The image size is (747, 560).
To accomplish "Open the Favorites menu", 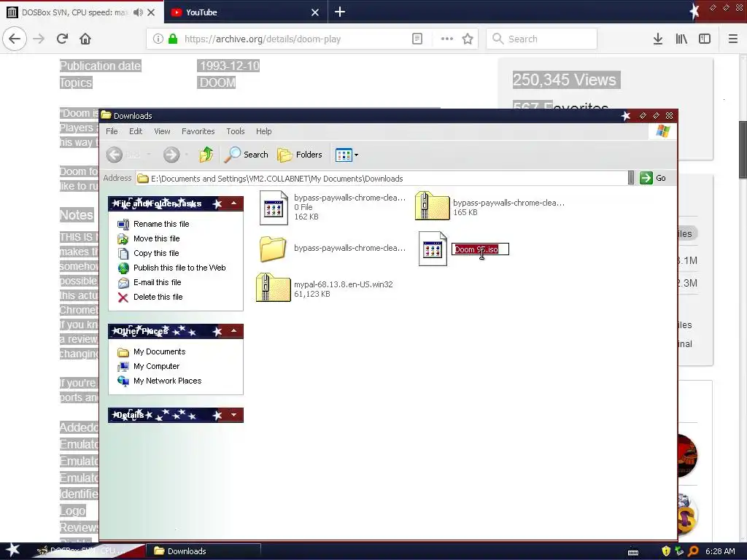I will click(x=198, y=131).
